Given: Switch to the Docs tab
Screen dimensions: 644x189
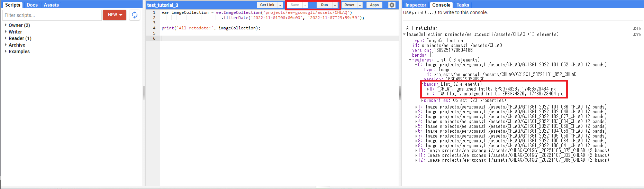Looking at the screenshot, I should tap(32, 5).
